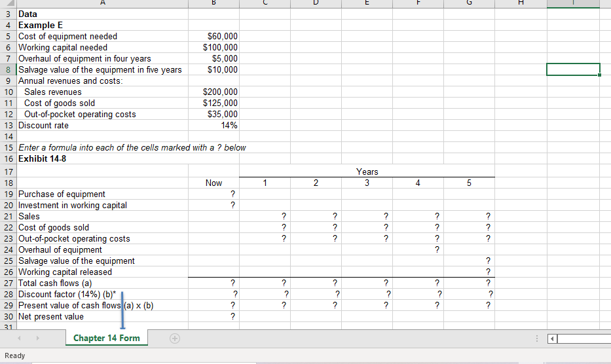The image size is (611, 364).
Task: Select the Sales year 5 ? cell
Action: tap(469, 216)
